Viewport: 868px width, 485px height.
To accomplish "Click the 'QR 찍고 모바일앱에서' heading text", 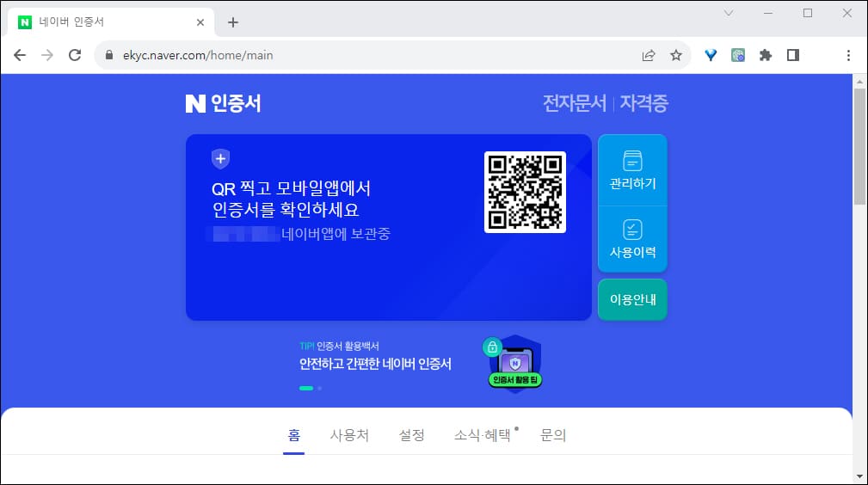I will pyautogui.click(x=291, y=188).
